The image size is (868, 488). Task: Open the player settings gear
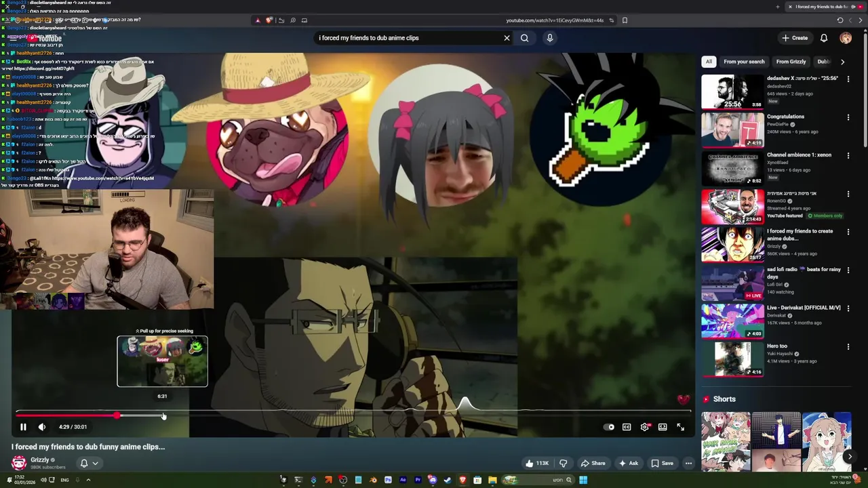645,427
